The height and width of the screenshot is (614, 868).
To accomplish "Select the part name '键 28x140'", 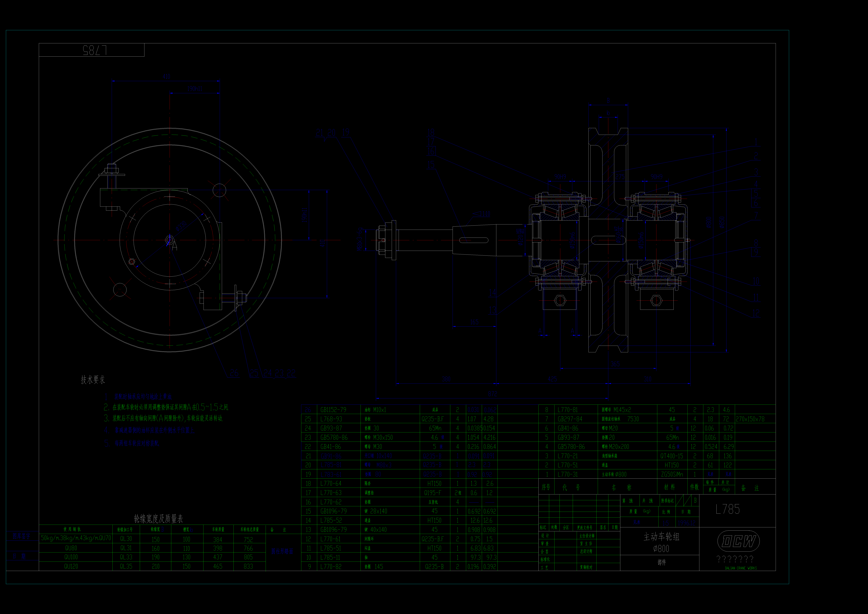I will click(x=376, y=511).
